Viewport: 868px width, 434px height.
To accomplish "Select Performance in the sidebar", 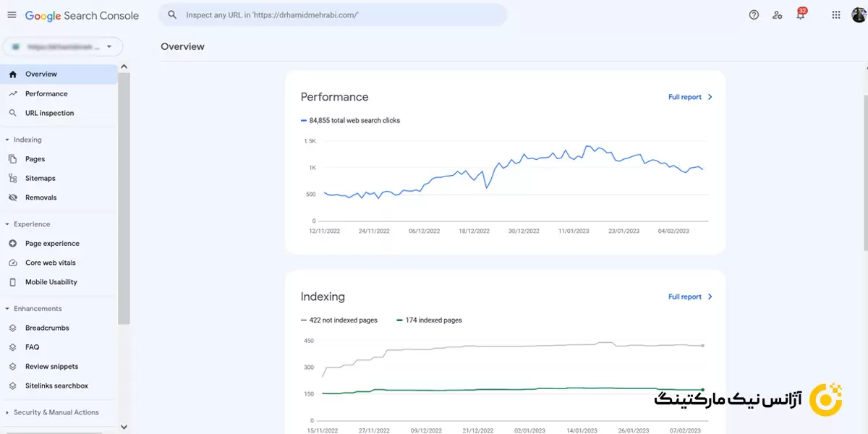I will point(46,93).
